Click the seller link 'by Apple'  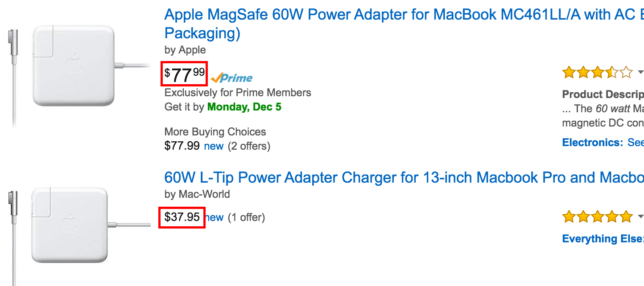185,50
